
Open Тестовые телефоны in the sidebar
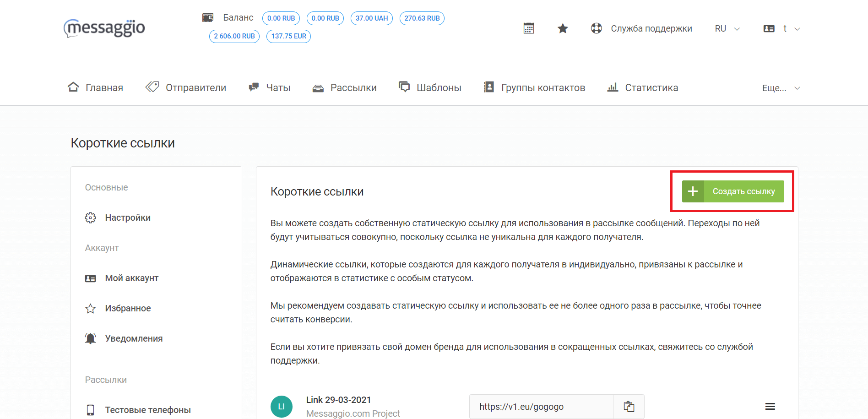click(148, 410)
